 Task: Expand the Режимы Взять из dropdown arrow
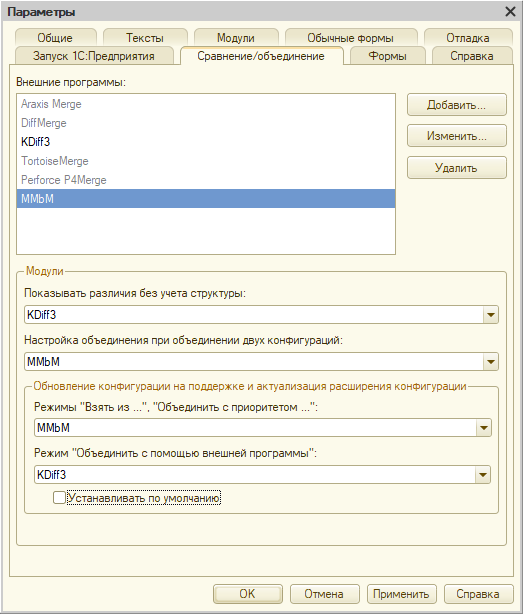point(483,428)
